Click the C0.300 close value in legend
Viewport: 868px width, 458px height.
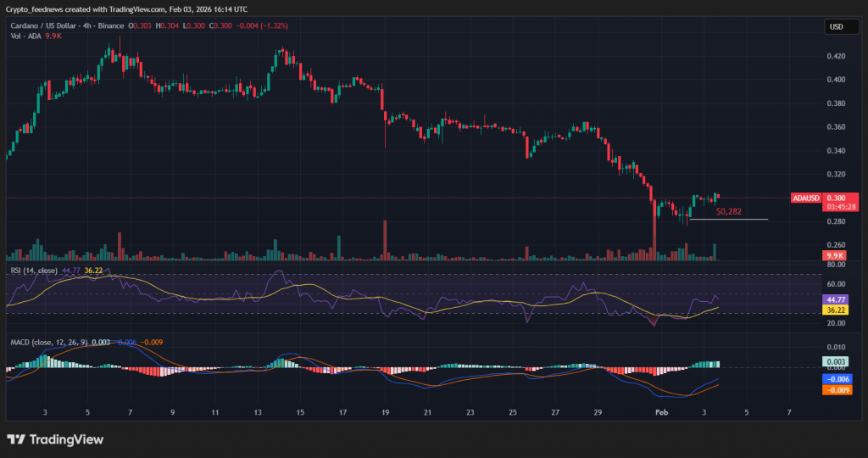tap(220, 26)
